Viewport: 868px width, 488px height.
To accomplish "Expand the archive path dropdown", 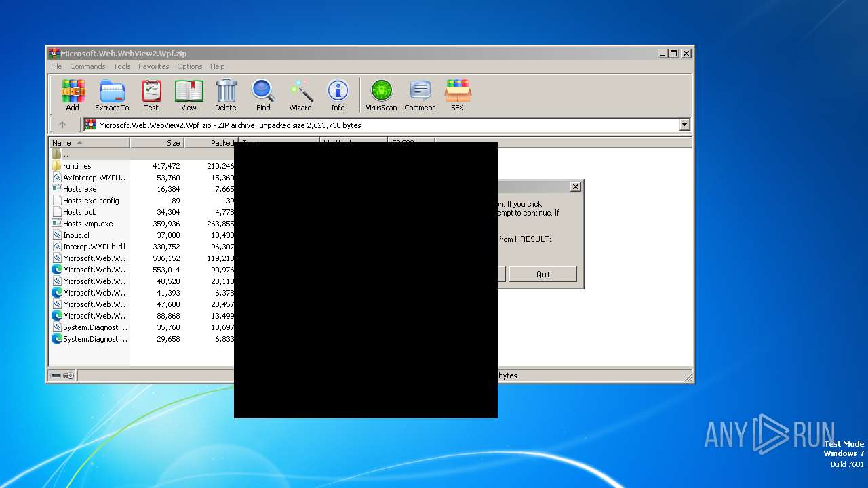I will [x=684, y=125].
